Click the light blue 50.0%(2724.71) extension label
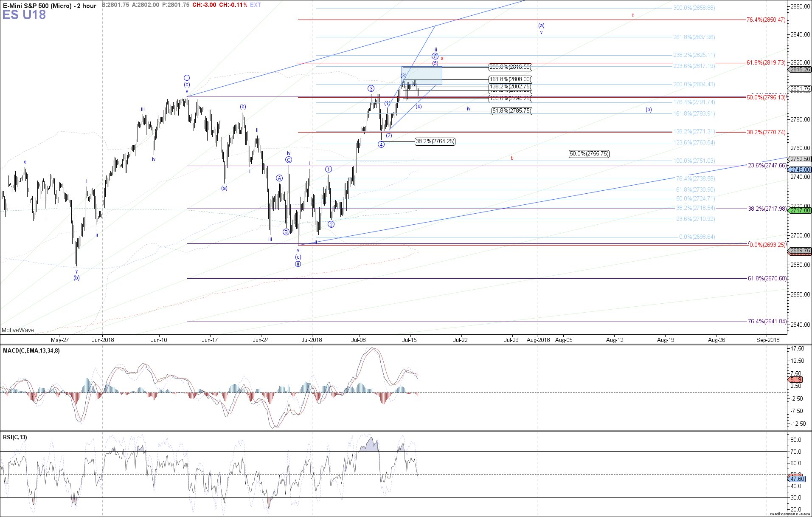Screen dimensions: 812x517 click(695, 199)
